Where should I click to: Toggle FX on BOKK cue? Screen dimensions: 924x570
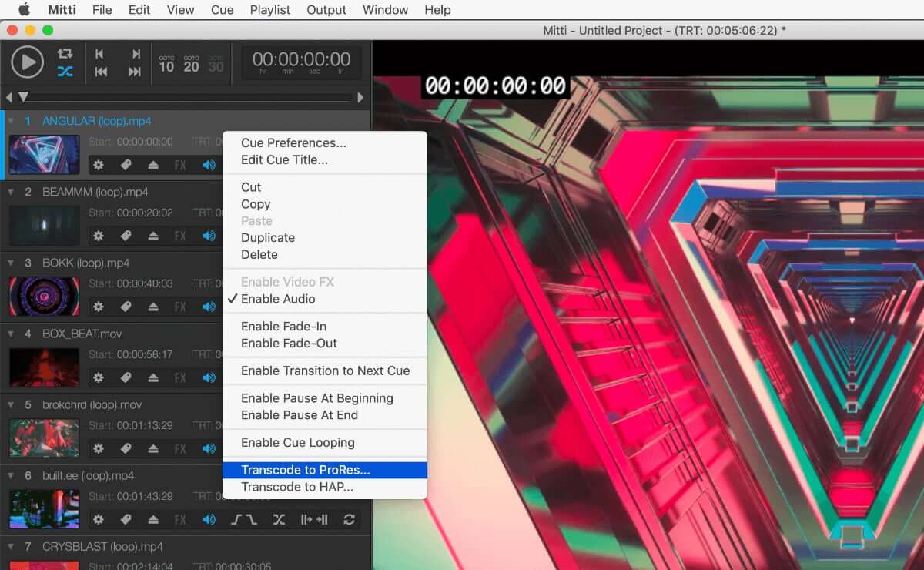point(180,307)
